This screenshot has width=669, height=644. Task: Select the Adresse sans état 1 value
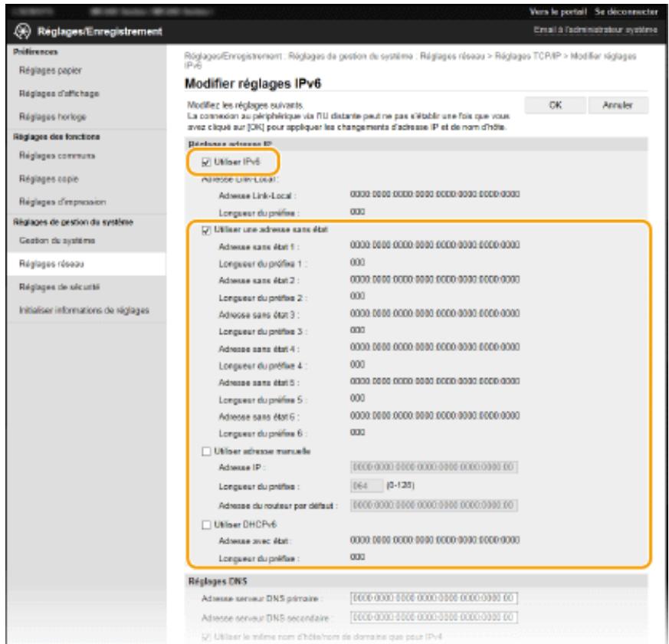[x=435, y=245]
